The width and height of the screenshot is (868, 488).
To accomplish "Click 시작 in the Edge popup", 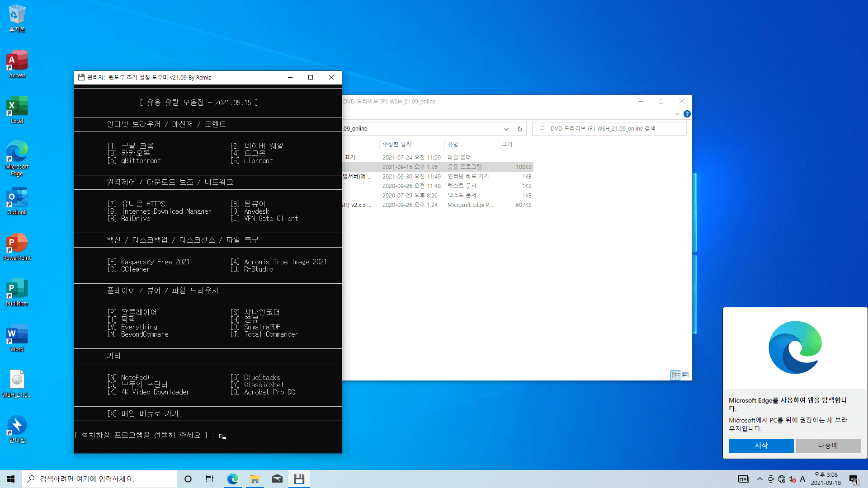I will [761, 446].
